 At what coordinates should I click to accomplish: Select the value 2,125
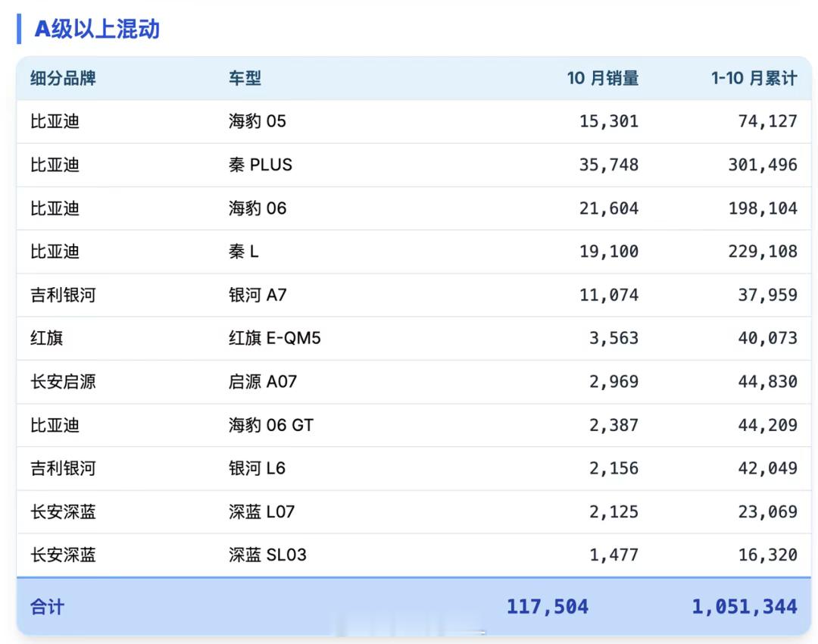613,511
